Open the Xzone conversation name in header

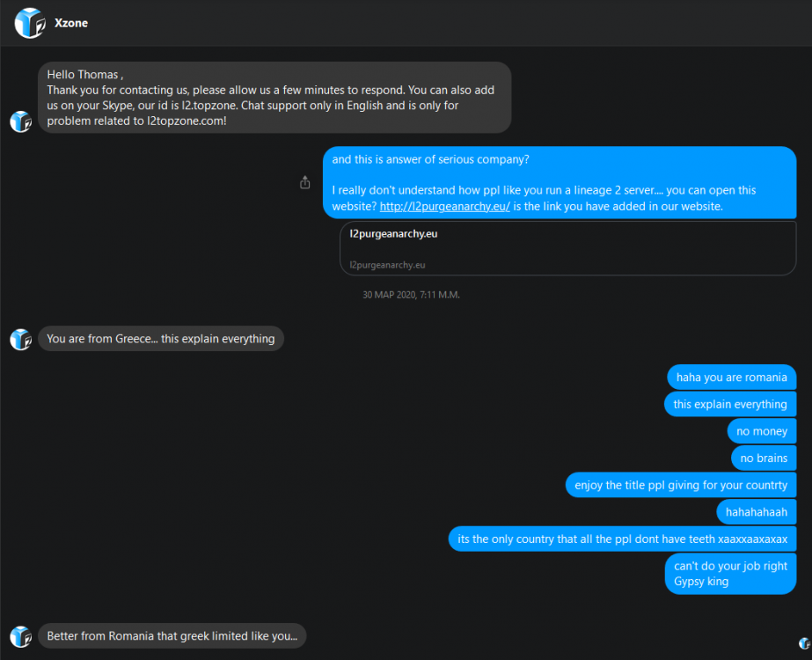(73, 23)
